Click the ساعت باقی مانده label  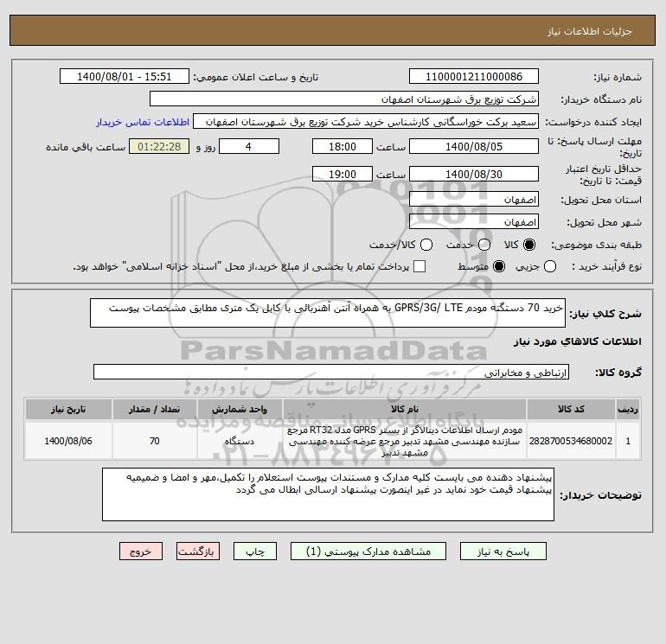[x=86, y=147]
